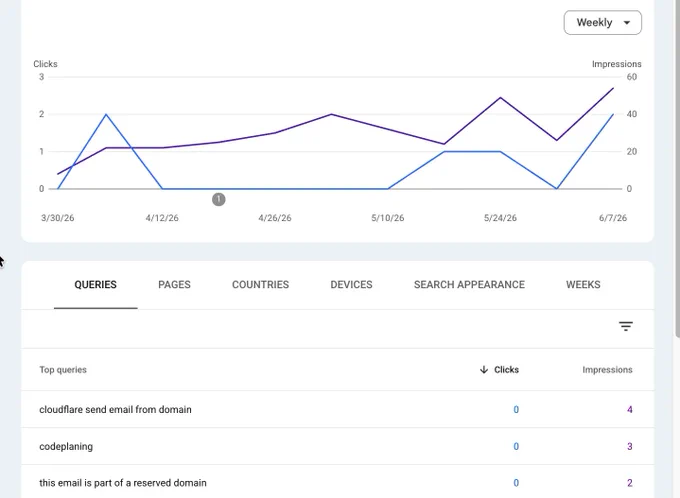Open the Devices tab
The image size is (680, 498).
click(x=351, y=285)
